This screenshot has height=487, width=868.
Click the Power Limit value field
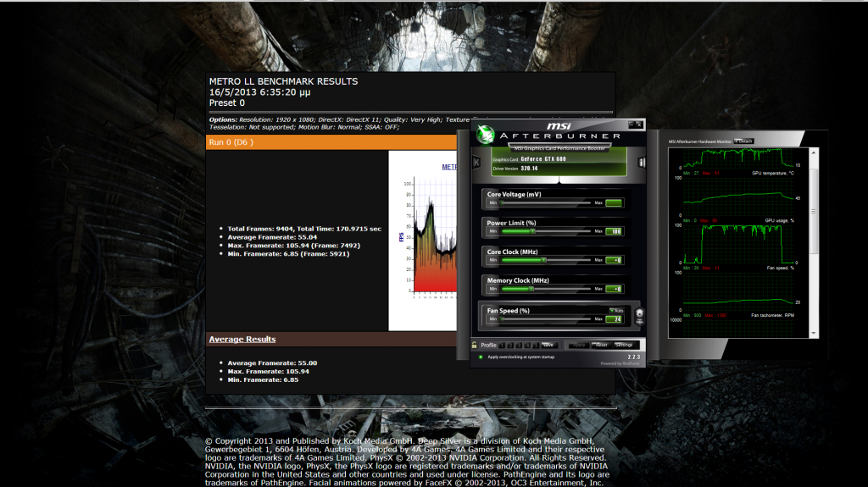615,231
